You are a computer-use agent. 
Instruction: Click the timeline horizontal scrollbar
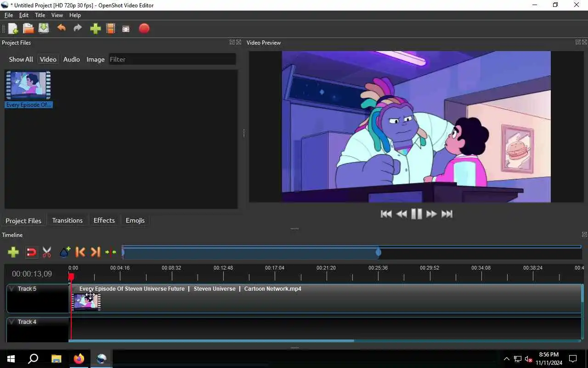211,341
